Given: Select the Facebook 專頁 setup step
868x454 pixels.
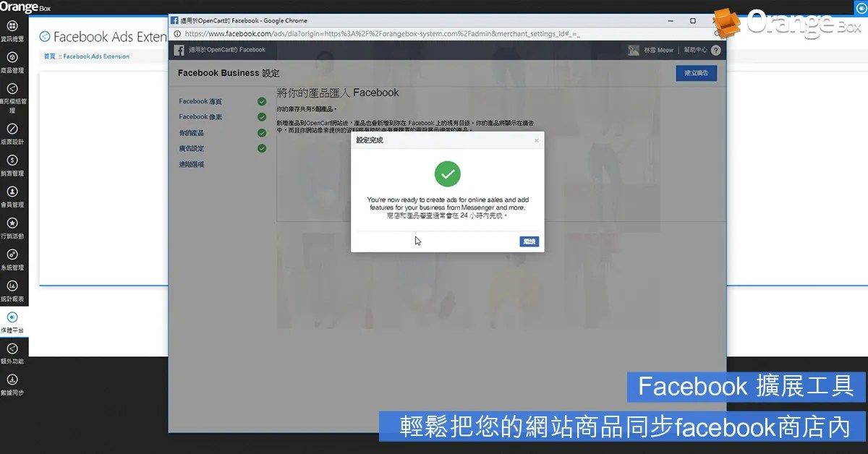Looking at the screenshot, I should pos(200,102).
